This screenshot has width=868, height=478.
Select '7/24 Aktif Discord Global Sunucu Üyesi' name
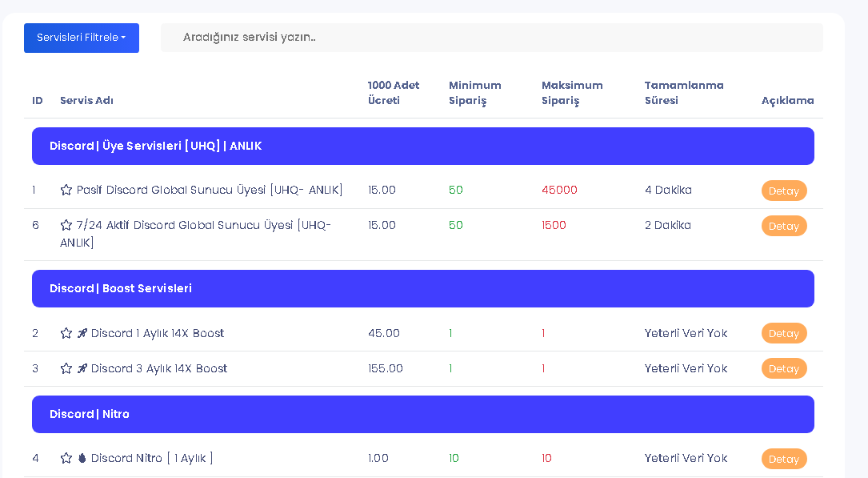coord(195,234)
